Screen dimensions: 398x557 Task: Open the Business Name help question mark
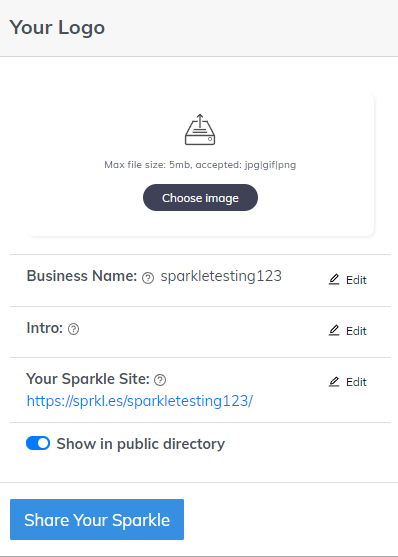(x=148, y=278)
